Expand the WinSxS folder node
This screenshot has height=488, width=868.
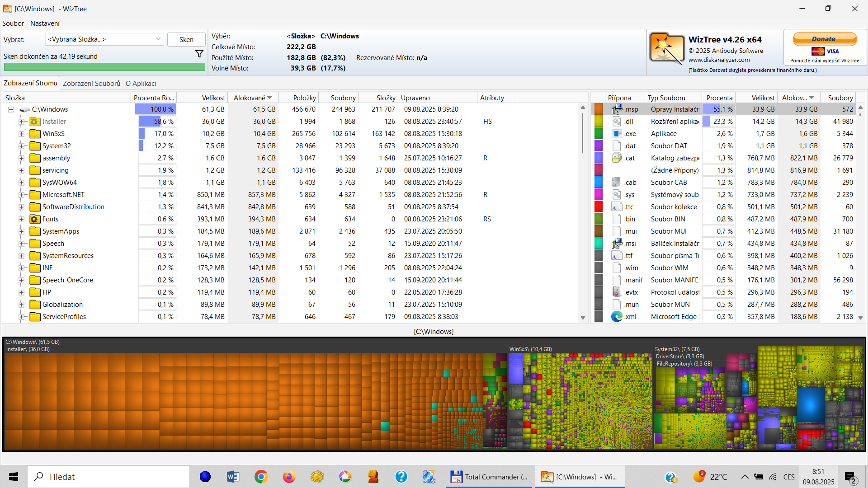click(x=21, y=134)
